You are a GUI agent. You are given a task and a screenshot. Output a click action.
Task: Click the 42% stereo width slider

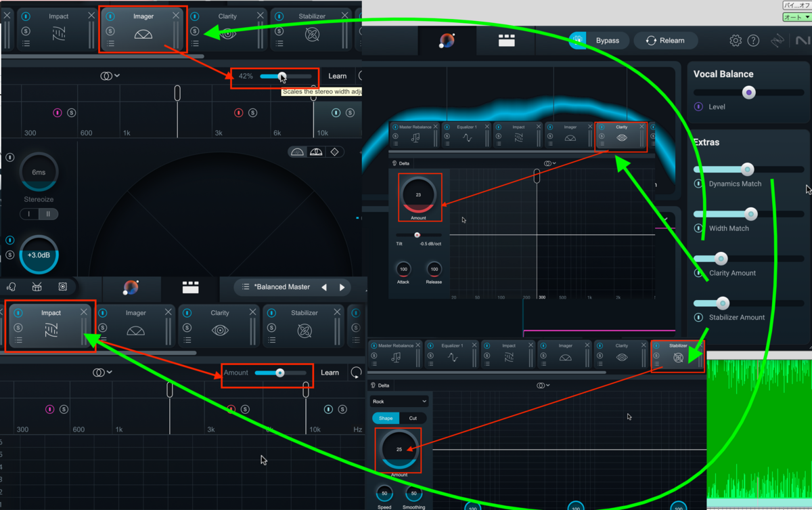(x=286, y=76)
